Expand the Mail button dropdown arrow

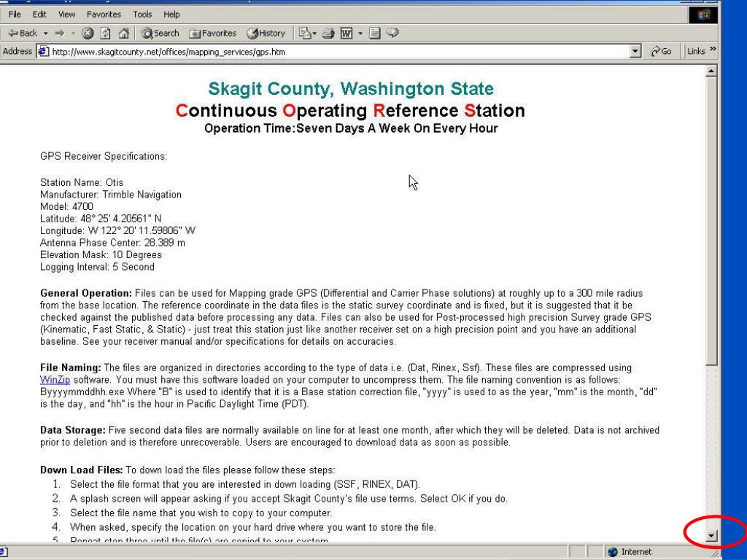point(314,34)
